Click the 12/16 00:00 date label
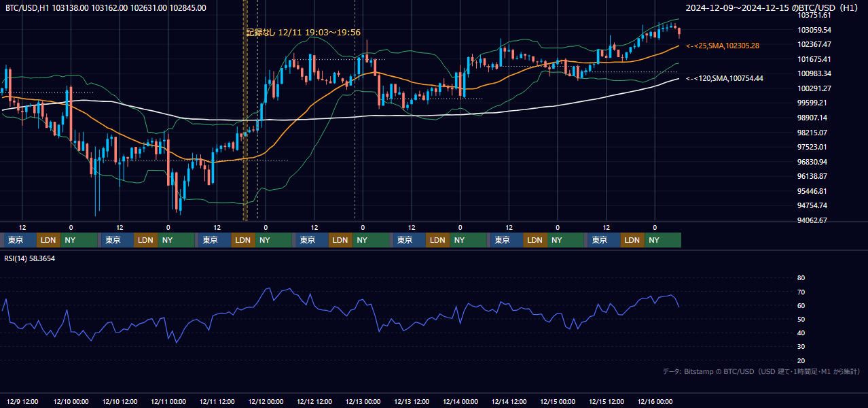868x408 pixels. [x=655, y=401]
